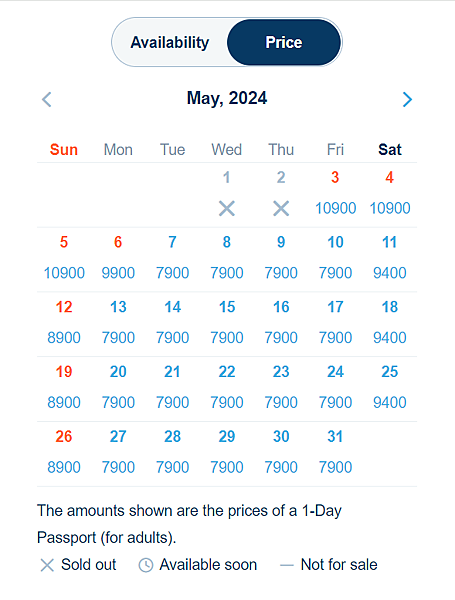
Task: Choose Sunday May 12 at 8900
Action: point(64,324)
